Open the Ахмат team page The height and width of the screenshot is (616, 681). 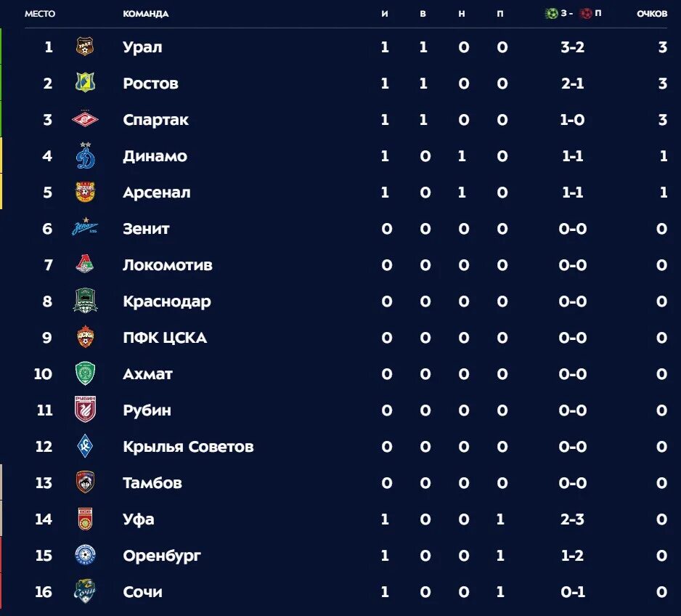coord(147,374)
